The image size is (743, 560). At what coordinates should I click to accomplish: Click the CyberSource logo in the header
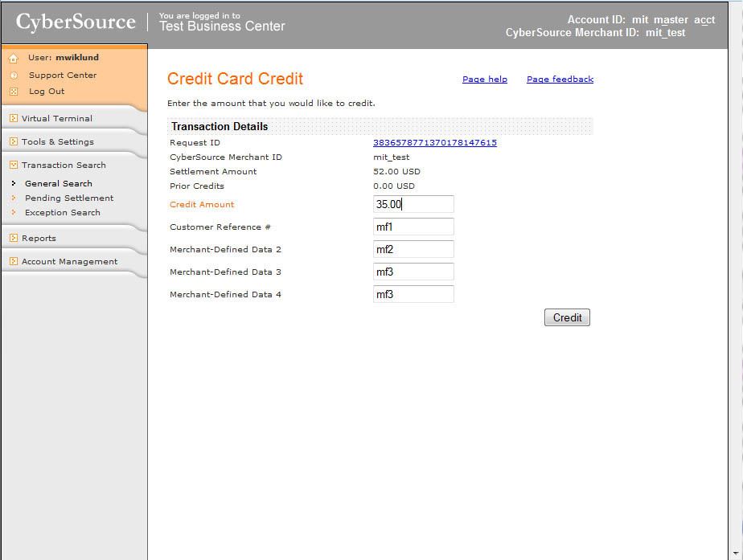click(x=76, y=22)
